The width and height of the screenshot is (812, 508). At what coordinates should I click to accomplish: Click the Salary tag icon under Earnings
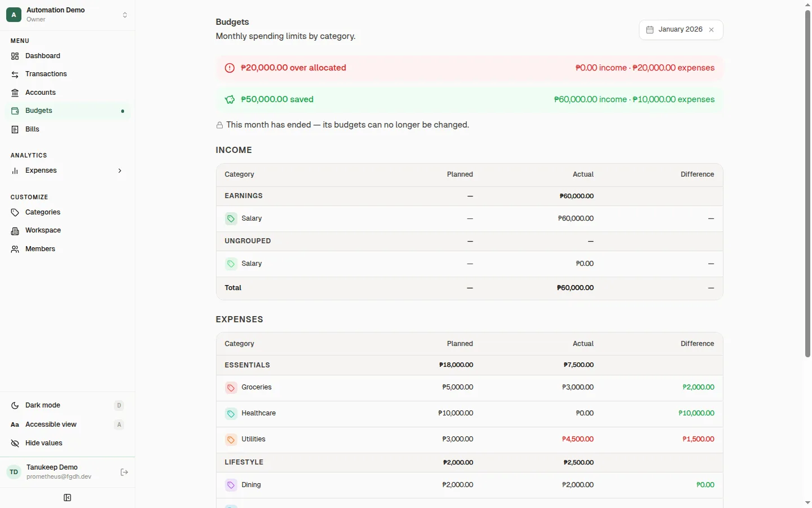[x=231, y=218]
